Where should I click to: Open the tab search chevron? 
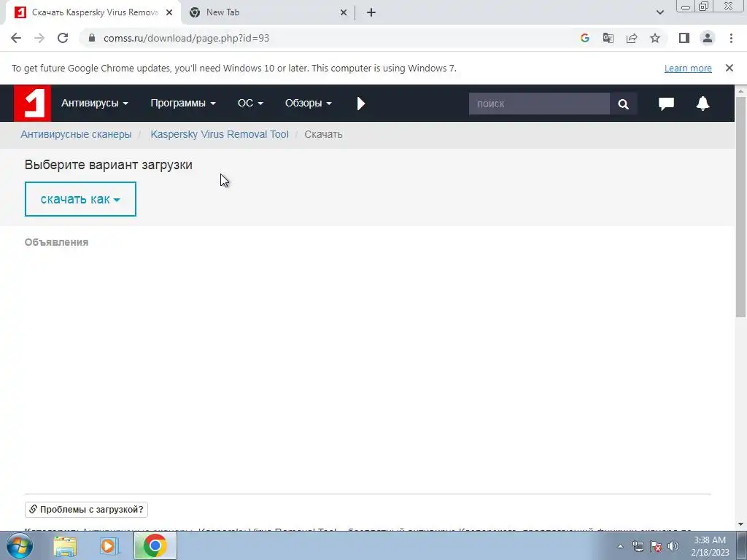[x=659, y=12]
